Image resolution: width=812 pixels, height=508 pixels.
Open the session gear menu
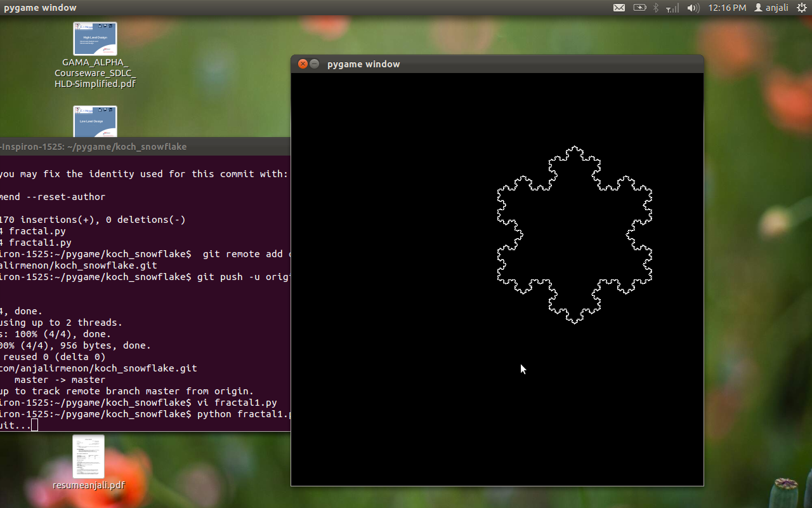pyautogui.click(x=801, y=8)
